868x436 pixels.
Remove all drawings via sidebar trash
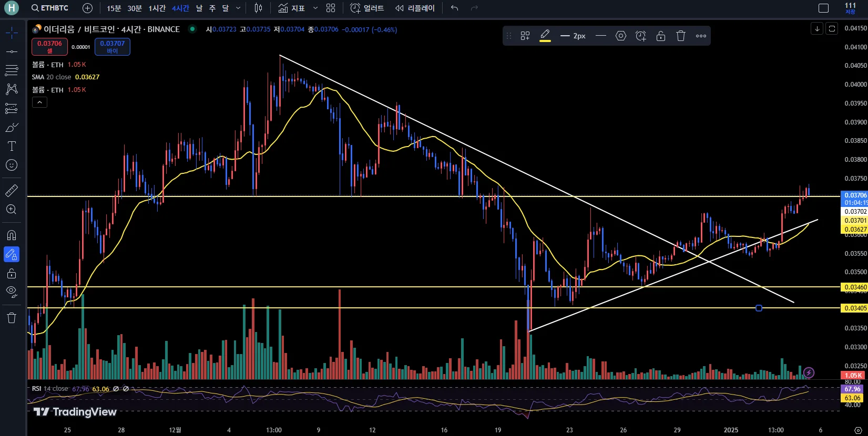12,317
